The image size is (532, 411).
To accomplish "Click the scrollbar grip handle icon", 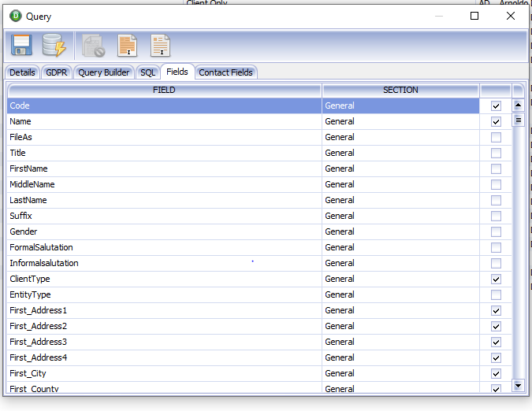I will click(518, 120).
